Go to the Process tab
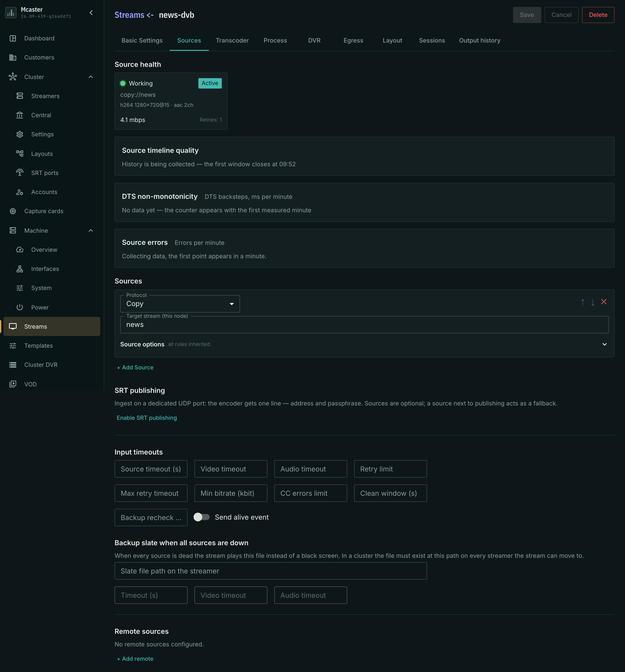625x672 pixels. coord(275,41)
